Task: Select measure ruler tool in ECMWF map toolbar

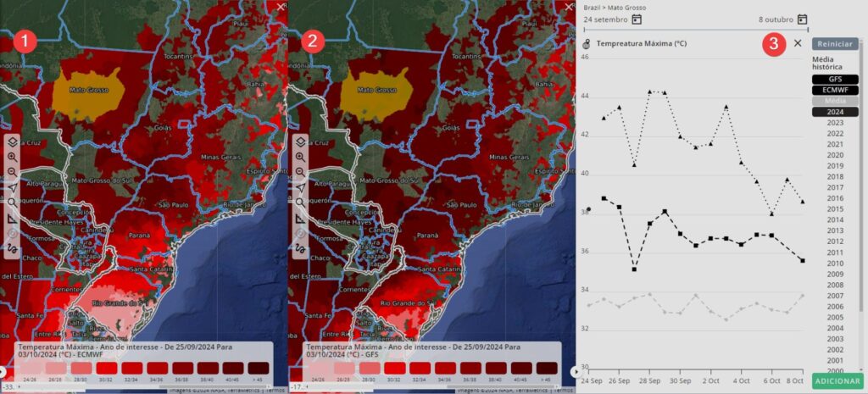Action: [x=12, y=218]
